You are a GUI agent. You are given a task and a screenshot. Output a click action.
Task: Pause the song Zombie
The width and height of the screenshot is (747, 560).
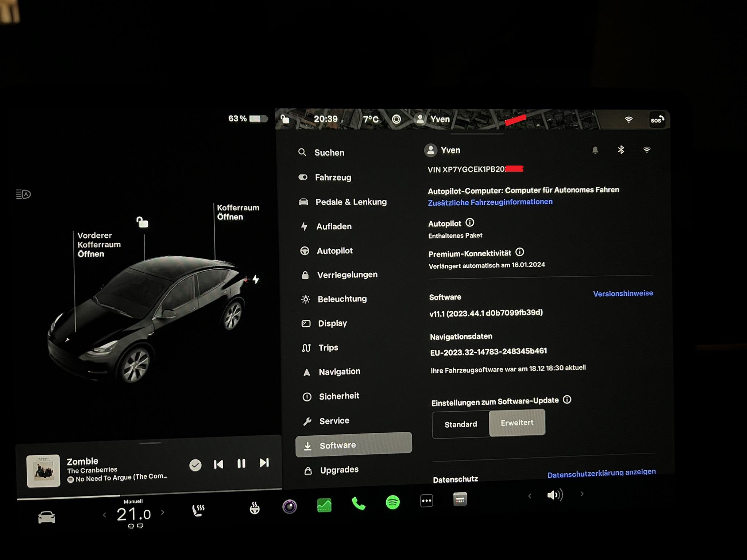241,463
